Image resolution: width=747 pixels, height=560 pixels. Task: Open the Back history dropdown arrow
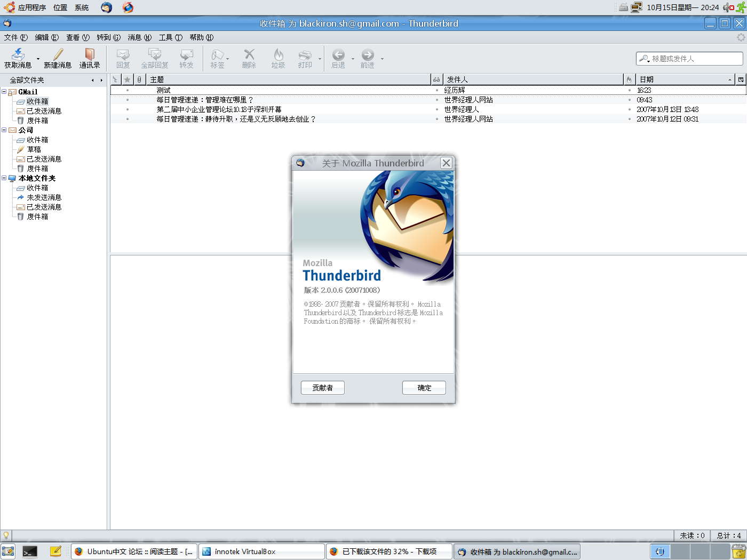click(x=353, y=59)
